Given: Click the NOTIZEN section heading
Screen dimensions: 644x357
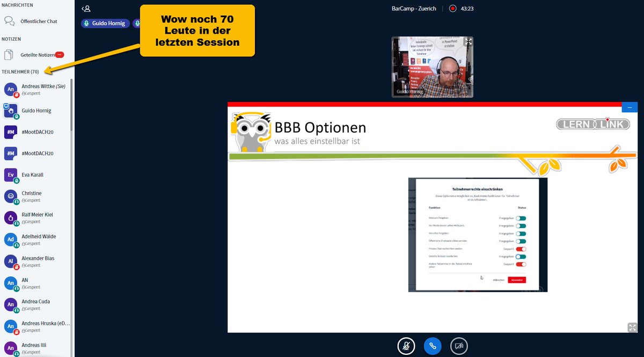Looking at the screenshot, I should [11, 39].
